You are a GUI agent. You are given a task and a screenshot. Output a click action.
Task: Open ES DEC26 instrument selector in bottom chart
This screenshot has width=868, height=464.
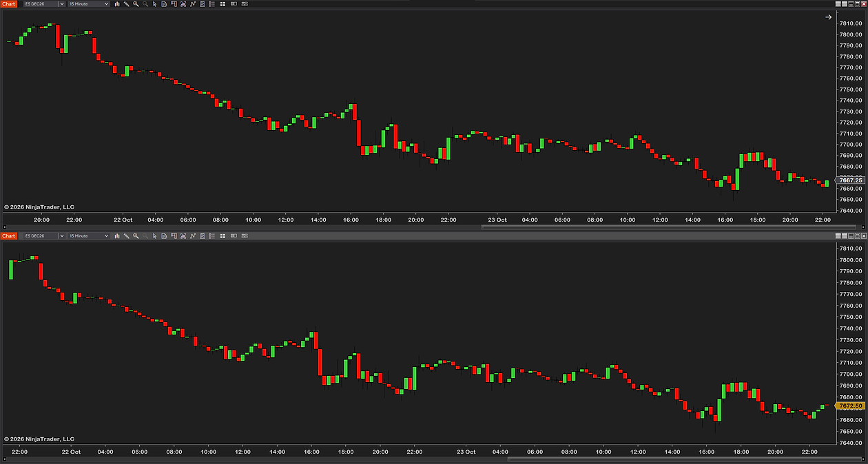(44, 236)
